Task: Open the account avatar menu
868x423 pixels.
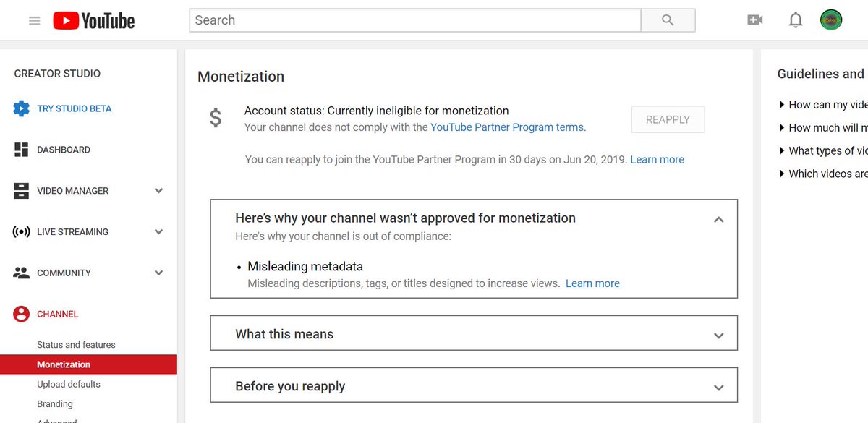Action: 831,20
